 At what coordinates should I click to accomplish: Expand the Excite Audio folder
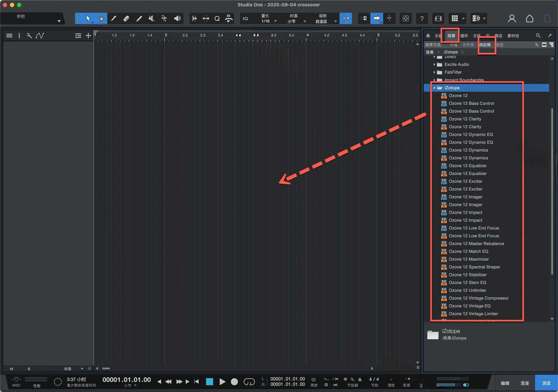(434, 65)
